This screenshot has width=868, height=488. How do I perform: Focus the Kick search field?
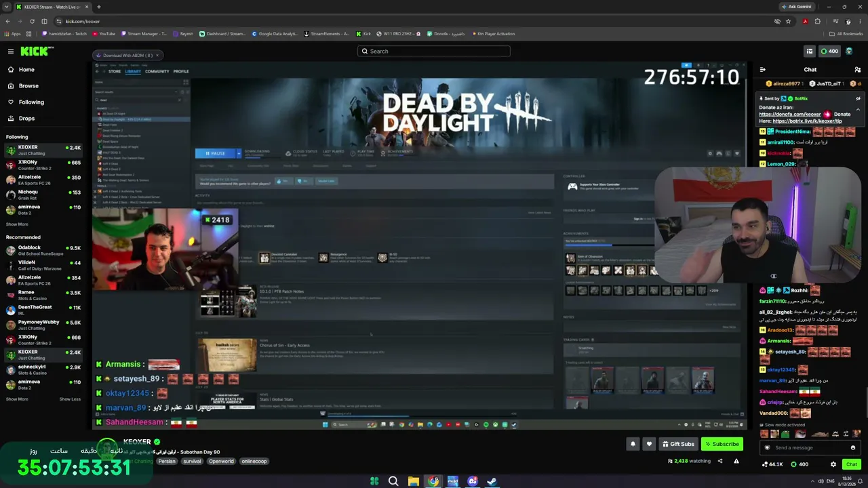pyautogui.click(x=434, y=51)
